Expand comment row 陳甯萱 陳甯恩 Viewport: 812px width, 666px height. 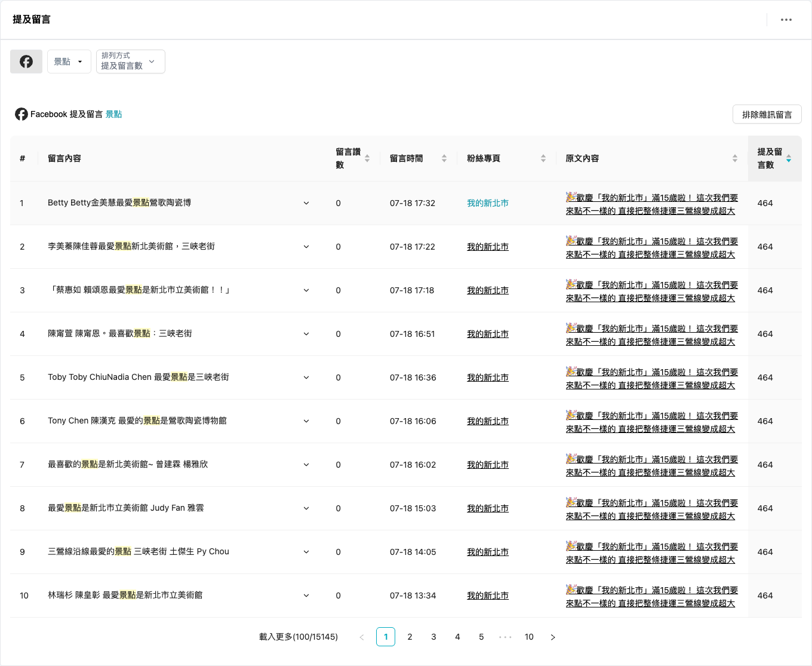306,334
